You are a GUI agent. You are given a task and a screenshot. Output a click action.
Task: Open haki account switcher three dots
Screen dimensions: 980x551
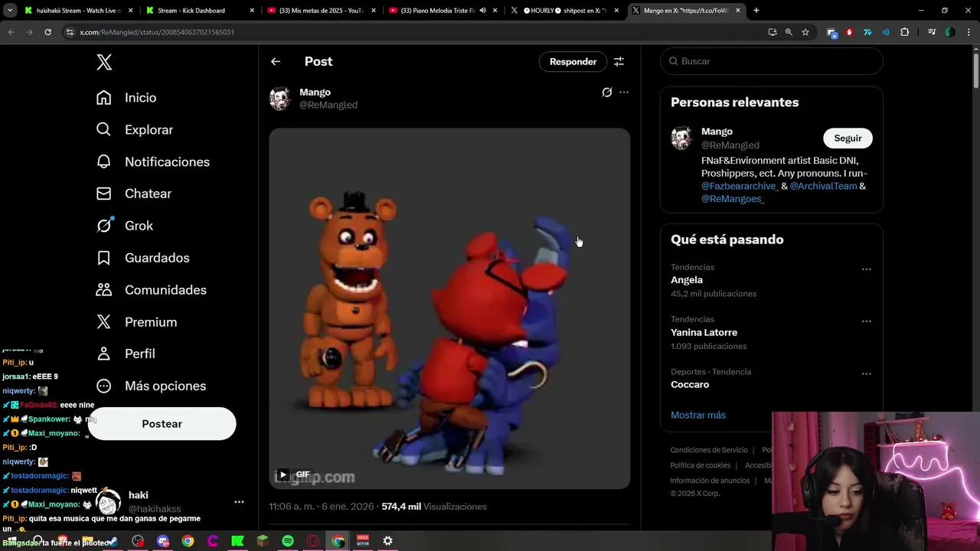[239, 502]
